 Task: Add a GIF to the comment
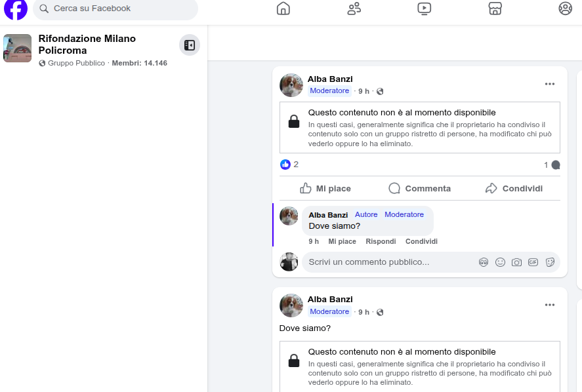click(533, 262)
